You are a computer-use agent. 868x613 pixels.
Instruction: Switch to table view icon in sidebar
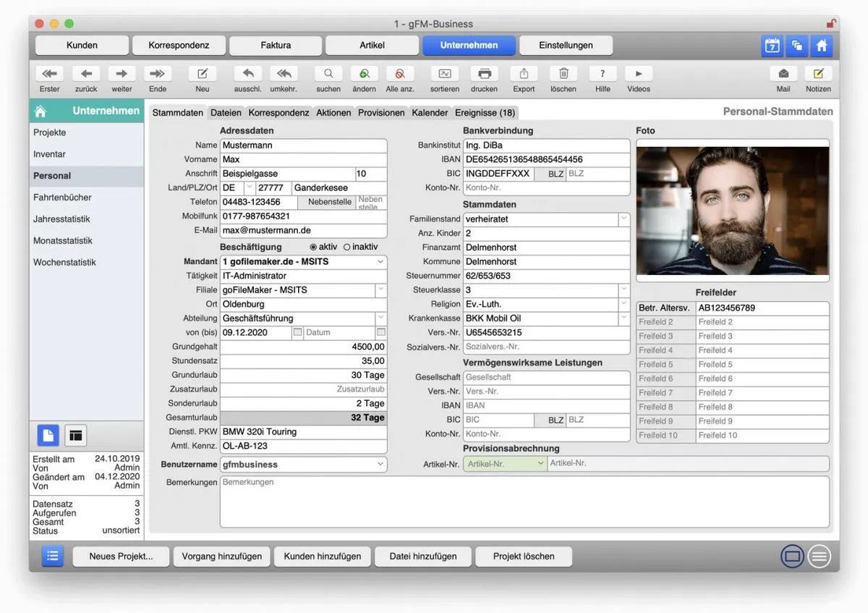coord(76,435)
